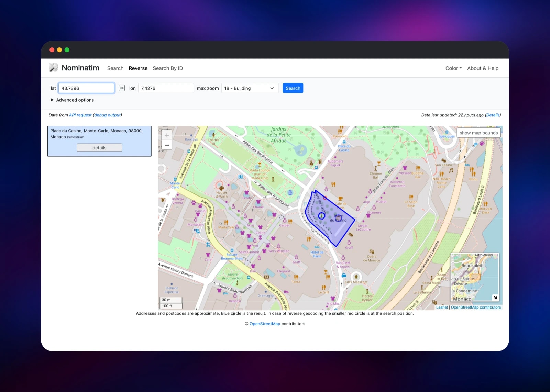550x392 pixels.
Task: Zoom in on the map
Action: click(x=167, y=135)
